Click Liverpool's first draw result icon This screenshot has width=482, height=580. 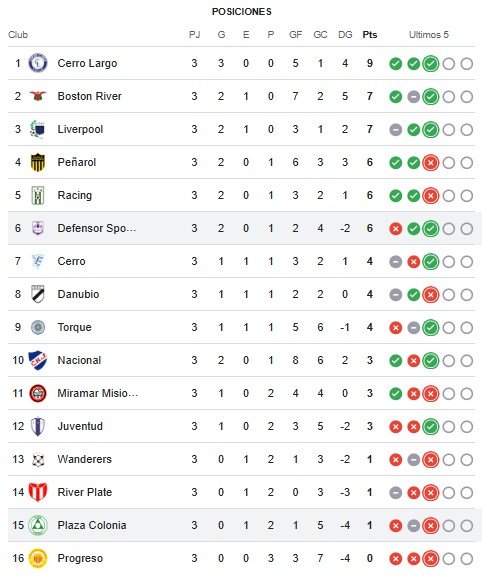click(395, 129)
